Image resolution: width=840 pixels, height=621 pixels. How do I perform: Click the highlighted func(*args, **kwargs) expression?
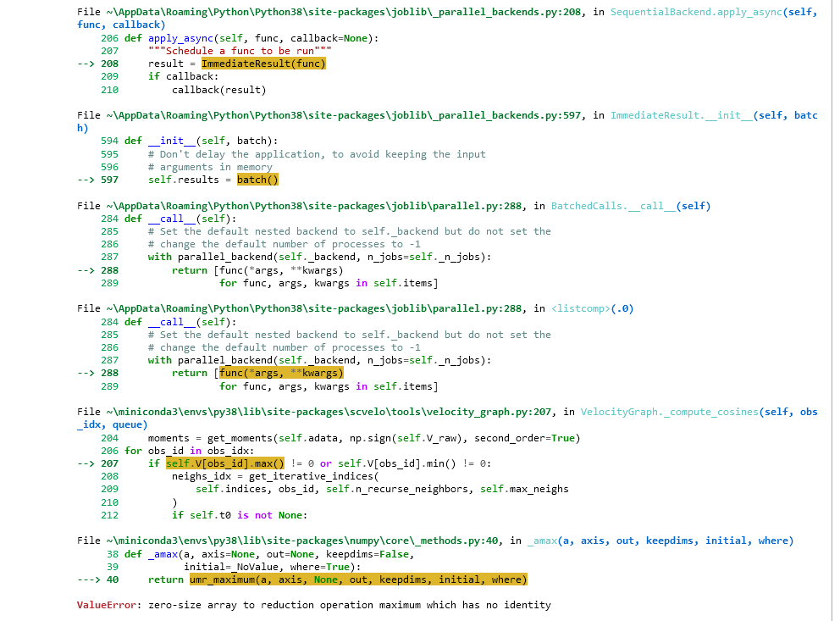(280, 373)
